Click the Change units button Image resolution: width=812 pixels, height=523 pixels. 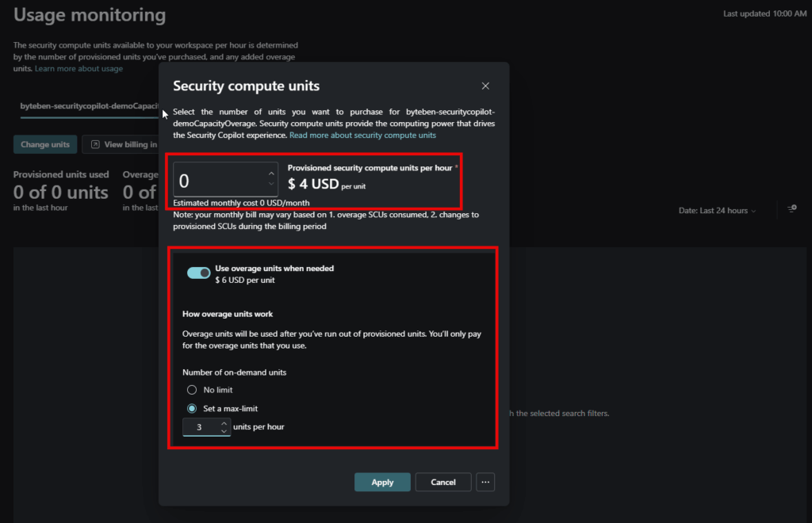[45, 144]
